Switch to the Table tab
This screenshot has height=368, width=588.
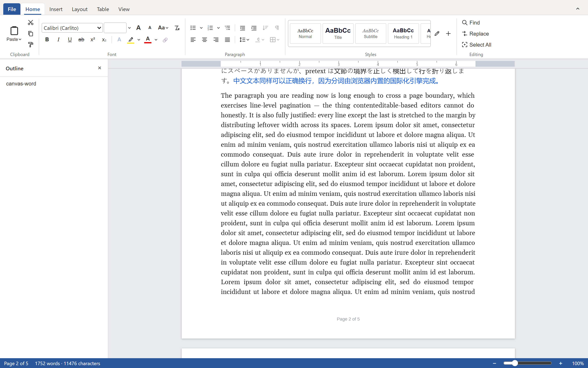click(103, 9)
